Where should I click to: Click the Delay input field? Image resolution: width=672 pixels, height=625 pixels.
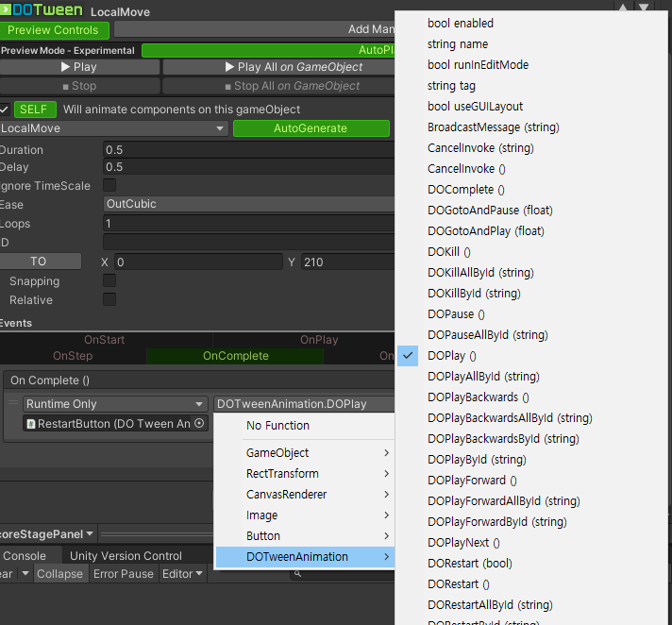(x=249, y=167)
